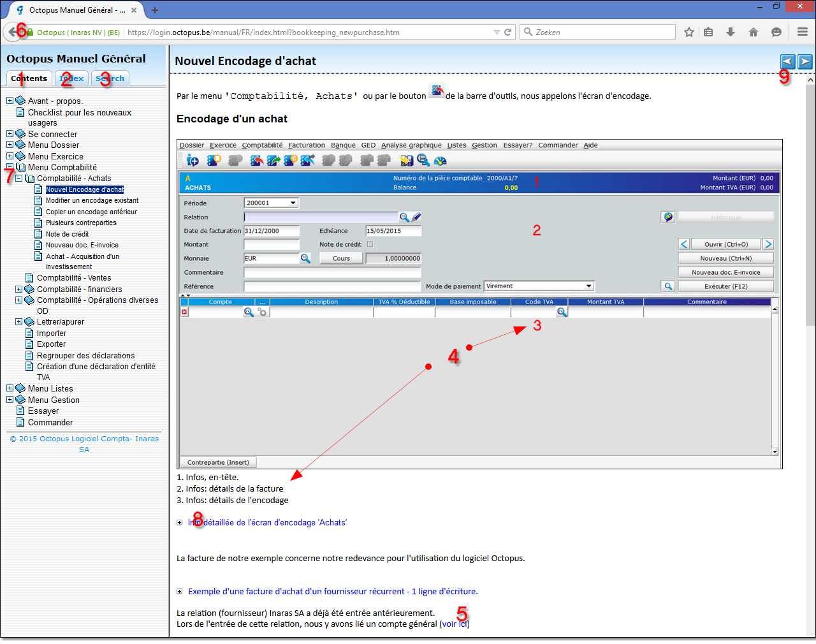Viewport: 816px width, 644px height.
Task: Expand the Menu Gestion tree node
Action: click(x=10, y=400)
